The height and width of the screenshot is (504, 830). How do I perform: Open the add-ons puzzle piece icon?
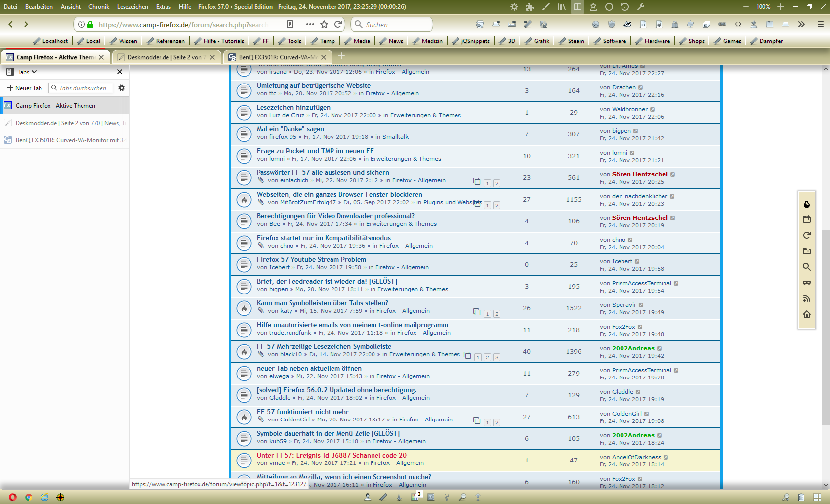coord(530,7)
